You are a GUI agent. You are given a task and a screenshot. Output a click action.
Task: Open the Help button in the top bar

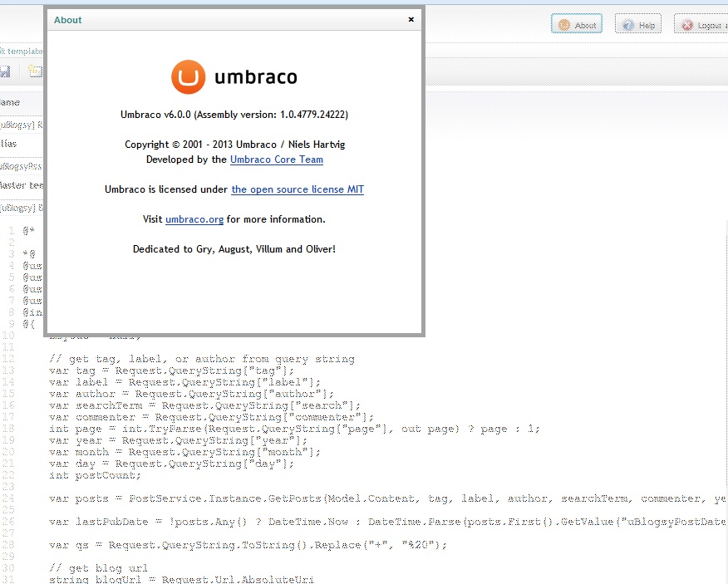tap(638, 25)
